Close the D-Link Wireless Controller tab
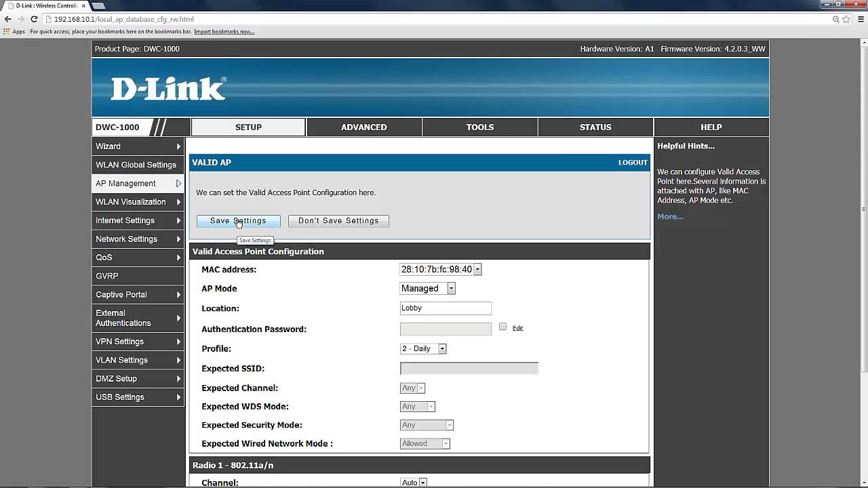 [x=83, y=5]
